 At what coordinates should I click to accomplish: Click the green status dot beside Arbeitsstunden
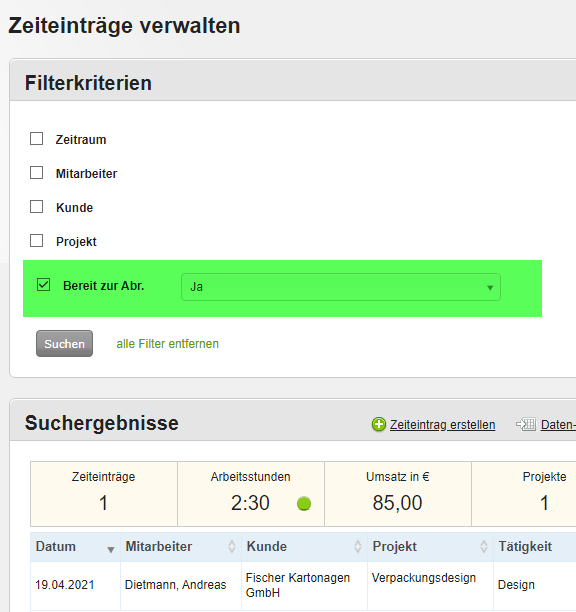(x=304, y=503)
